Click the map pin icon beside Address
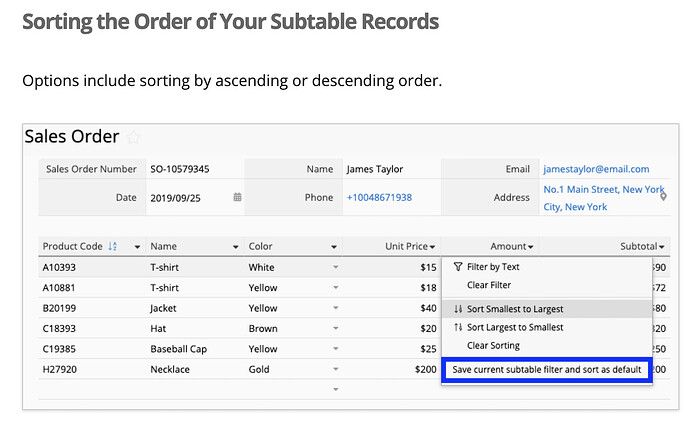Image resolution: width=690 pixels, height=421 pixels. click(x=663, y=196)
